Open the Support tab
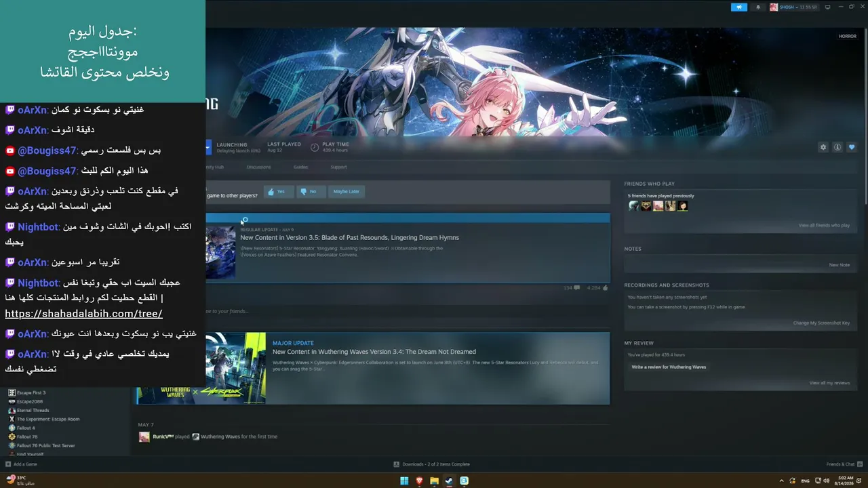The image size is (868, 488). click(338, 167)
